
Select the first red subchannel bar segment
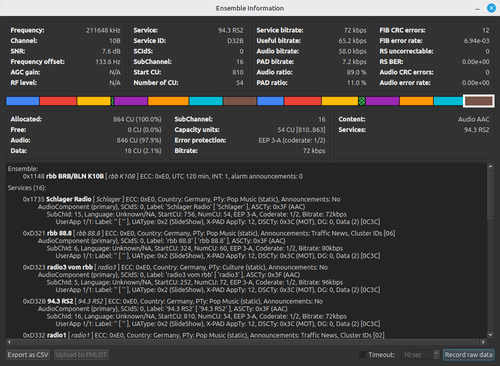coord(58,101)
